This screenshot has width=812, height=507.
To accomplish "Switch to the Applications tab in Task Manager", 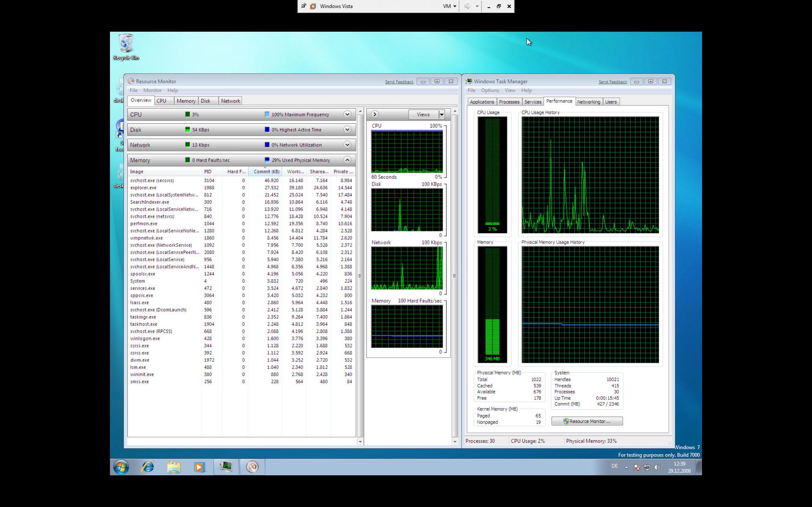I will coord(482,102).
